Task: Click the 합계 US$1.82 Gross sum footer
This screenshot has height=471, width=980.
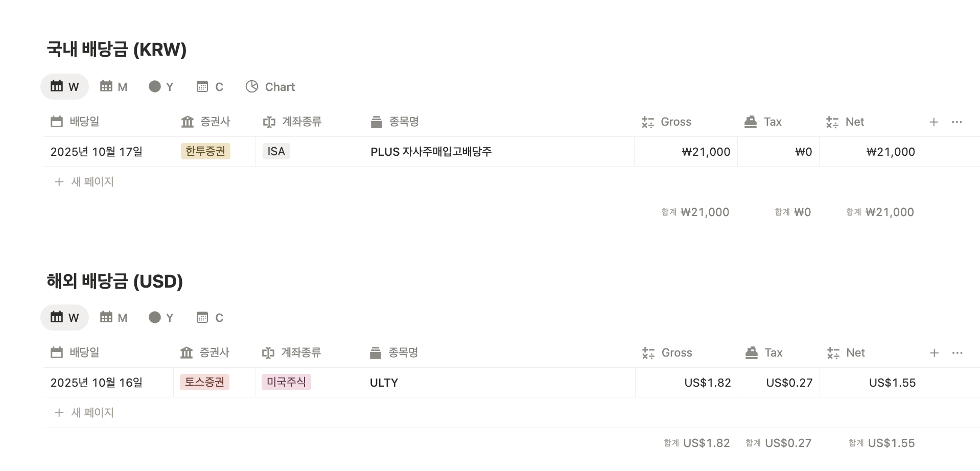Action: (697, 443)
